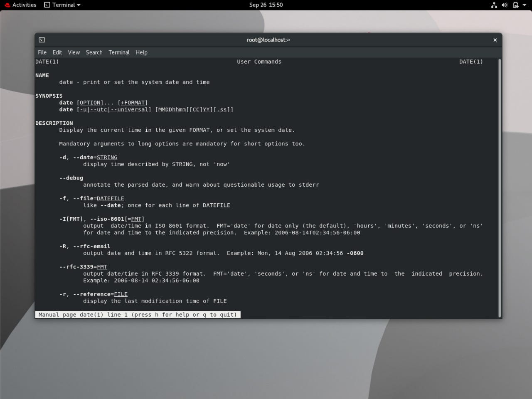Open the Activities overview
The height and width of the screenshot is (399, 532).
click(x=20, y=5)
